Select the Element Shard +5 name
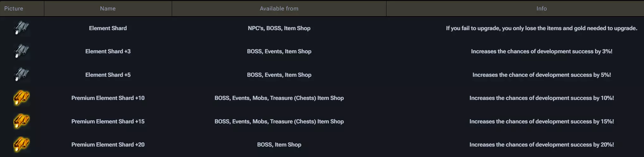Viewport: 644px width, 157px height. tap(108, 75)
